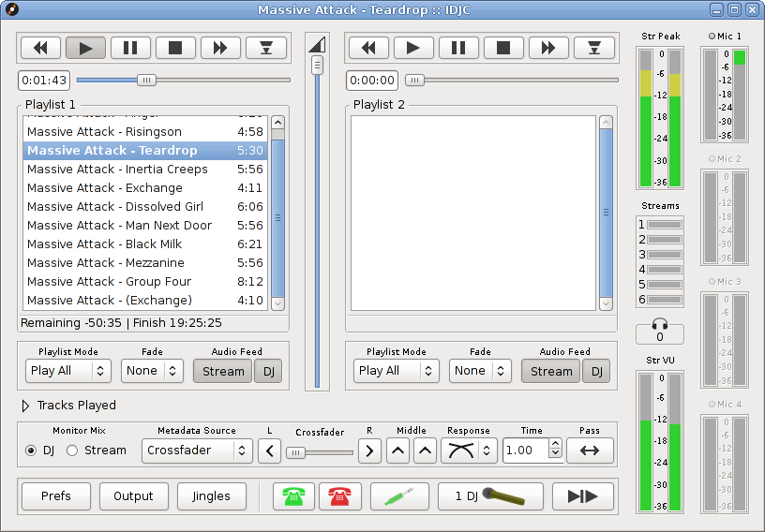This screenshot has width=765, height=532.
Task: Toggle Stream audio feed for Playlist 2
Action: pyautogui.click(x=551, y=371)
